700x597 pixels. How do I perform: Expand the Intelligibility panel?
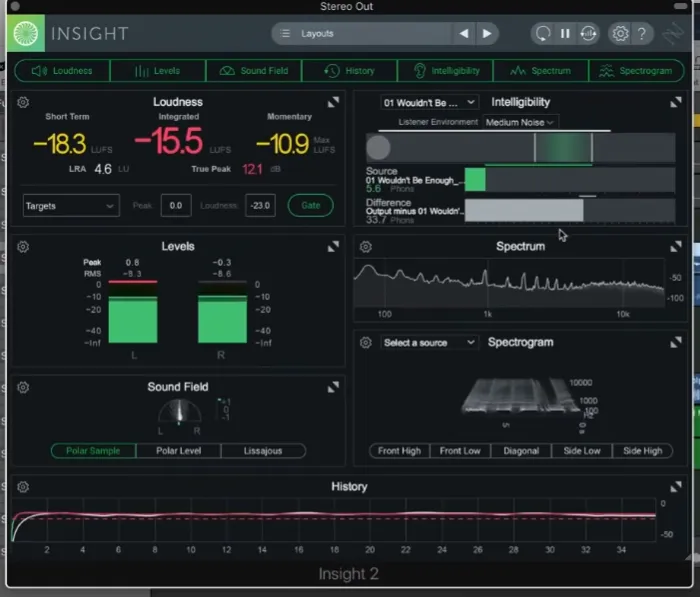click(x=676, y=102)
